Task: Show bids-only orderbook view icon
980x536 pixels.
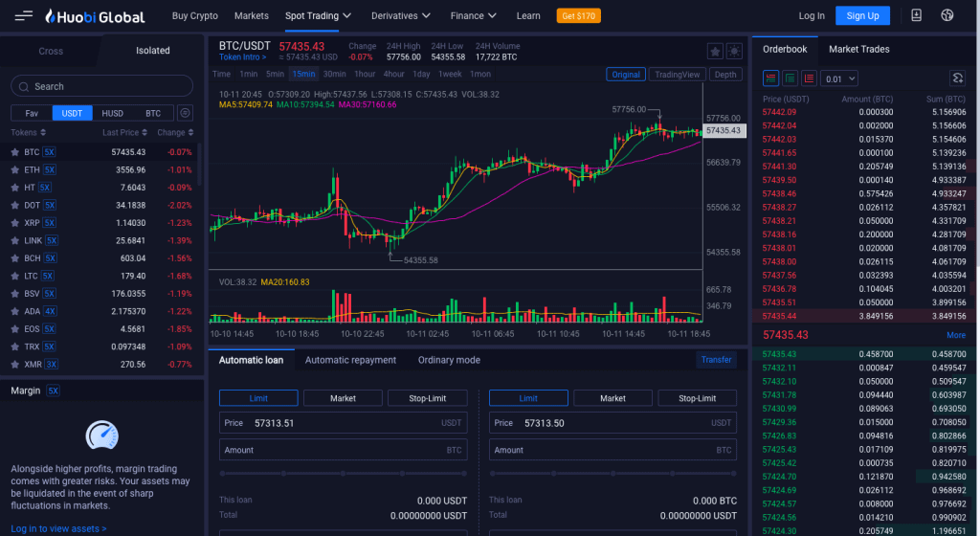Action: [x=790, y=78]
